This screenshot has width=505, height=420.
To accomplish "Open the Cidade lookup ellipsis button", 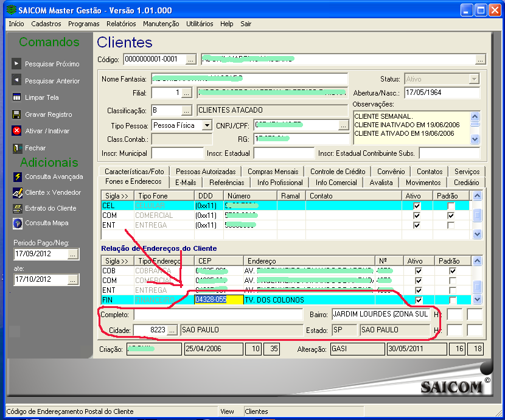I will pos(172,330).
